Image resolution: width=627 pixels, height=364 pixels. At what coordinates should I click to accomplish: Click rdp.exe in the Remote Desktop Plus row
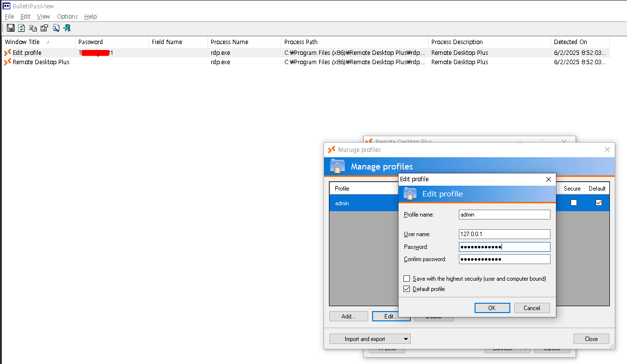(220, 62)
